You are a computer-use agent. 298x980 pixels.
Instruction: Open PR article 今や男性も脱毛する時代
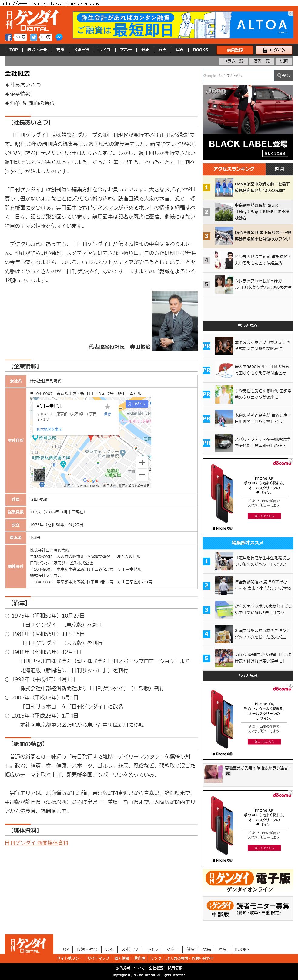coord(248,394)
